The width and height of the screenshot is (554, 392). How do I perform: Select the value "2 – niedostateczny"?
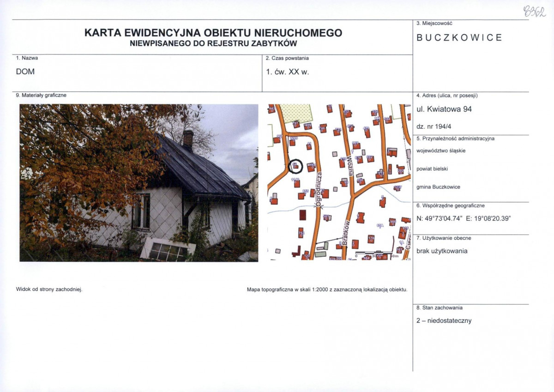coord(444,320)
